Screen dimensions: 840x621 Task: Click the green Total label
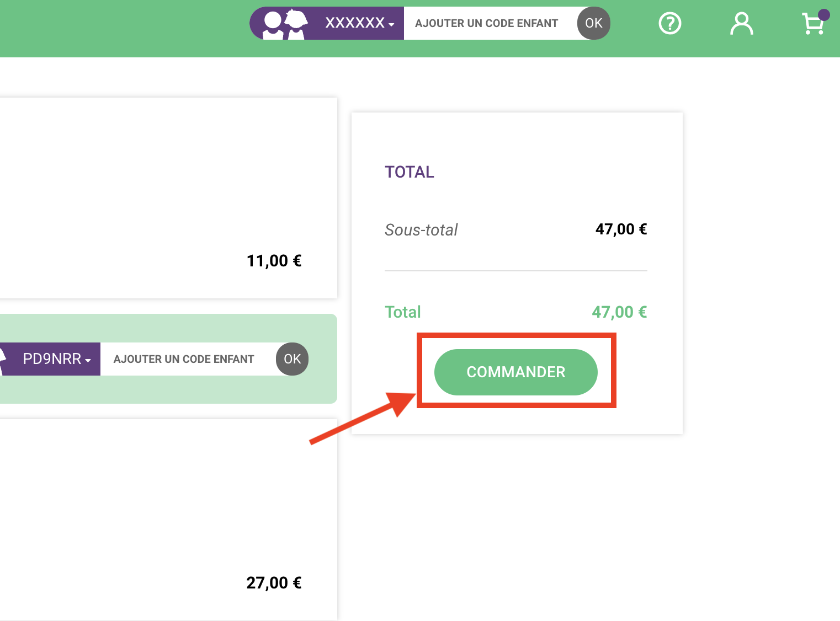click(403, 312)
